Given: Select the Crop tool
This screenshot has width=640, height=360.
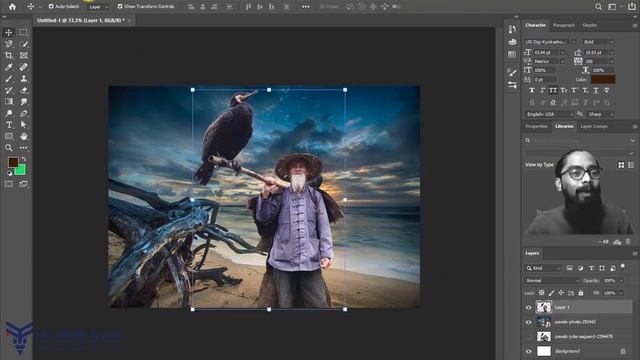Looking at the screenshot, I should (9, 56).
